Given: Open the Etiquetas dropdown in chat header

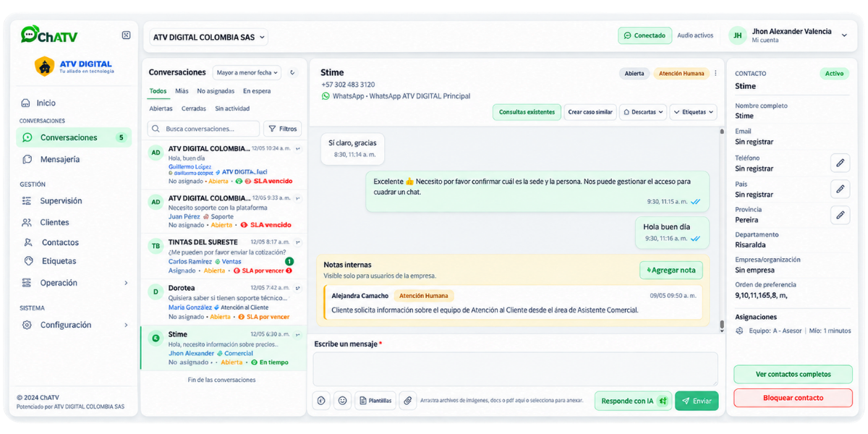Looking at the screenshot, I should (x=693, y=112).
